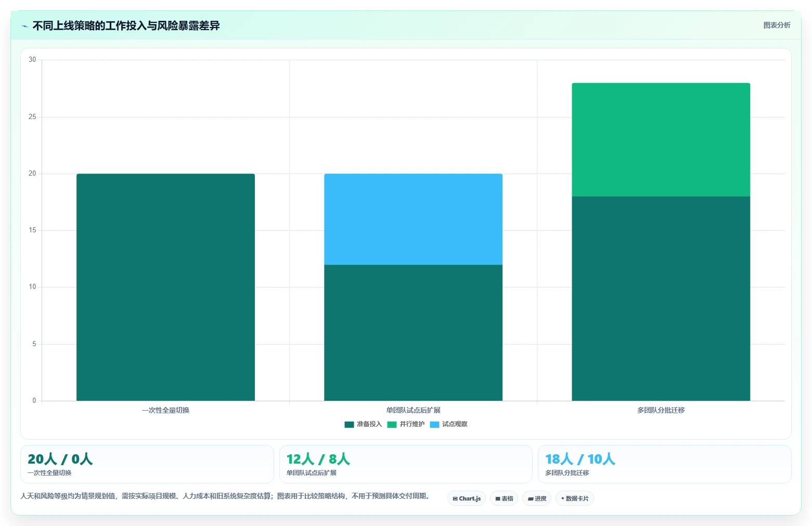Click the y-axis value 20
Screen dimensions: 812x526
click(32, 174)
